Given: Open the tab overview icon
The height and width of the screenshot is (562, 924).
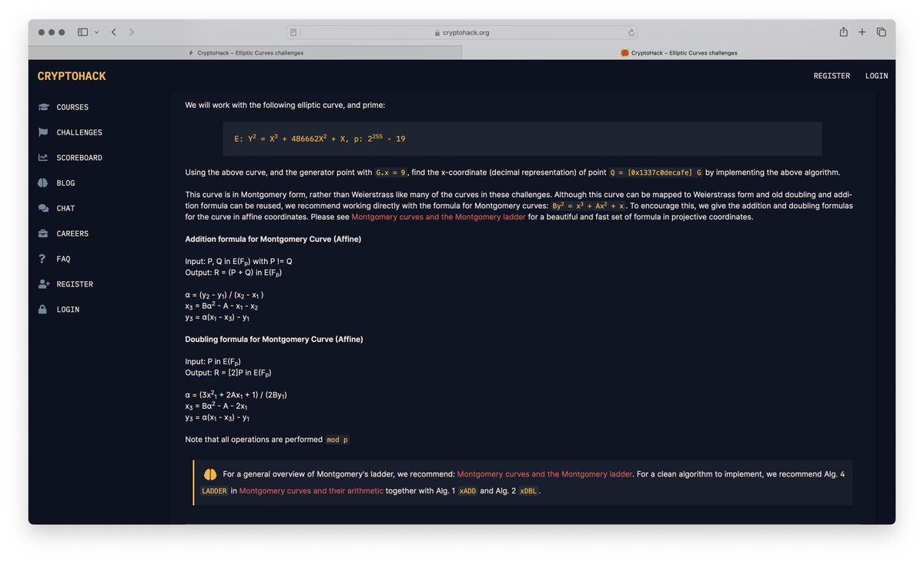Looking at the screenshot, I should pos(881,32).
